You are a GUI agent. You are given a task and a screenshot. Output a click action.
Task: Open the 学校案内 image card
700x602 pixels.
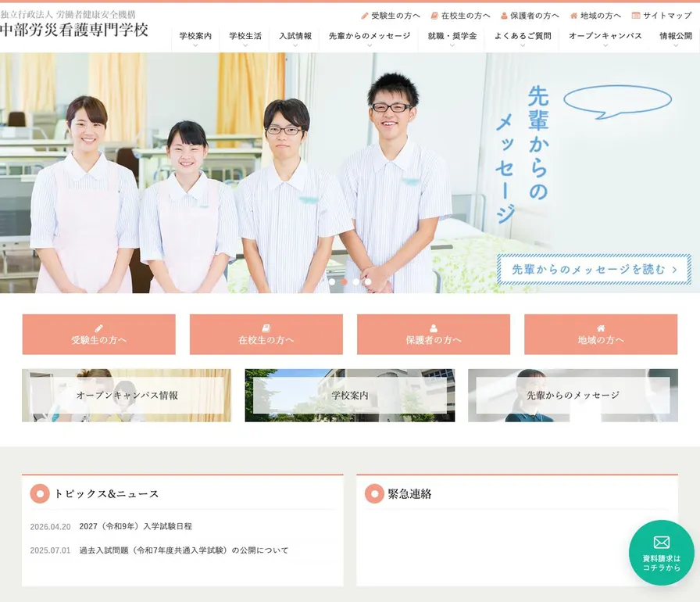click(x=350, y=396)
